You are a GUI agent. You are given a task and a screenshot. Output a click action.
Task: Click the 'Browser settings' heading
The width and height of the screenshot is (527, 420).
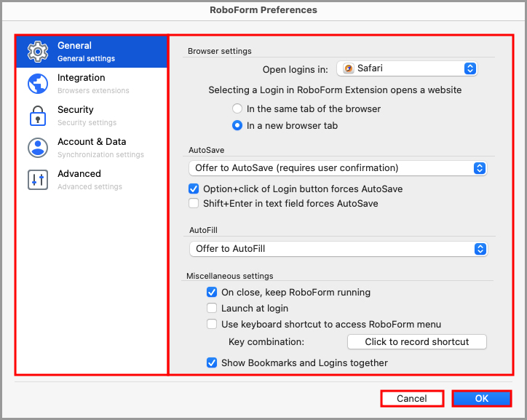[220, 51]
